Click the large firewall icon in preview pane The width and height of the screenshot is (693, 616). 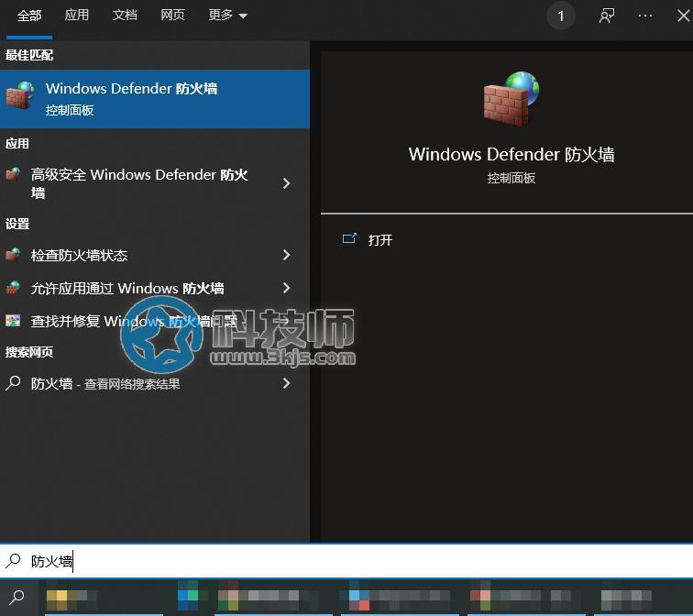tap(511, 99)
